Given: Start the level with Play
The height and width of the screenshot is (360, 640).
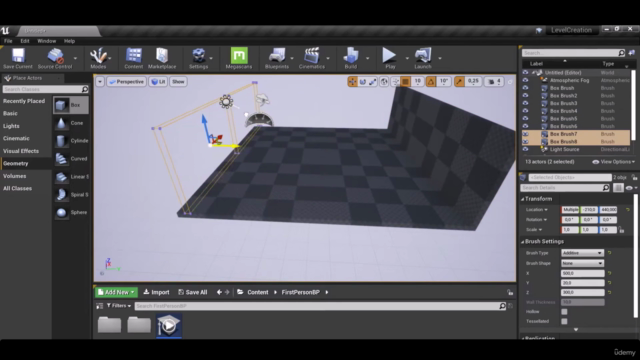Looking at the screenshot, I should [x=390, y=58].
